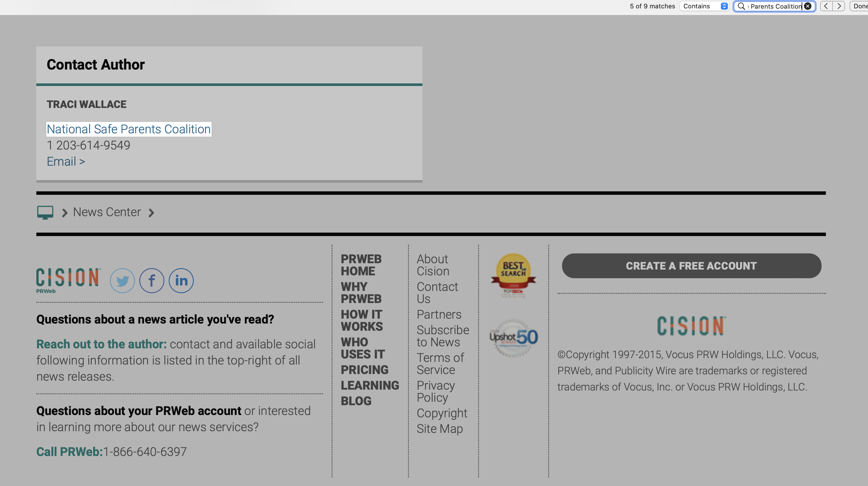Open the Contains match-type dropdown
Viewport: 868px width, 486px height.
click(x=704, y=6)
